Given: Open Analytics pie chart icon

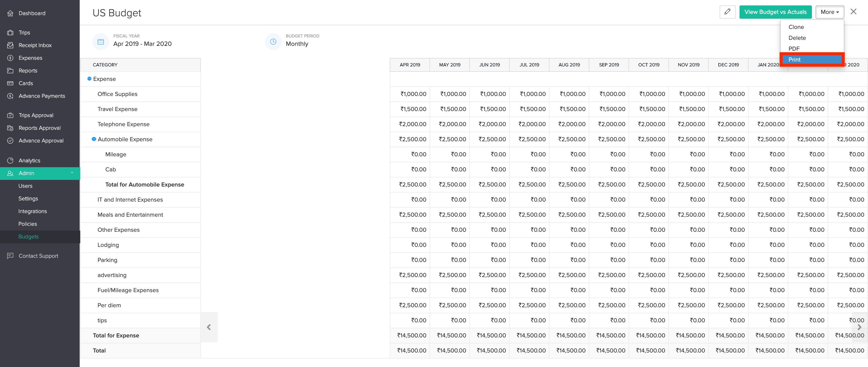Looking at the screenshot, I should [x=11, y=161].
